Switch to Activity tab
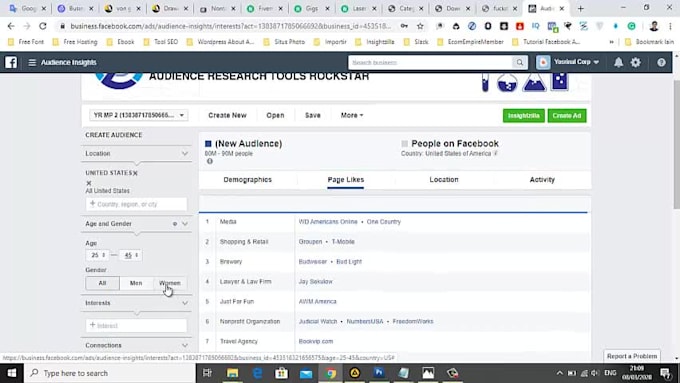Screen dimensions: 680x383 [542, 180]
